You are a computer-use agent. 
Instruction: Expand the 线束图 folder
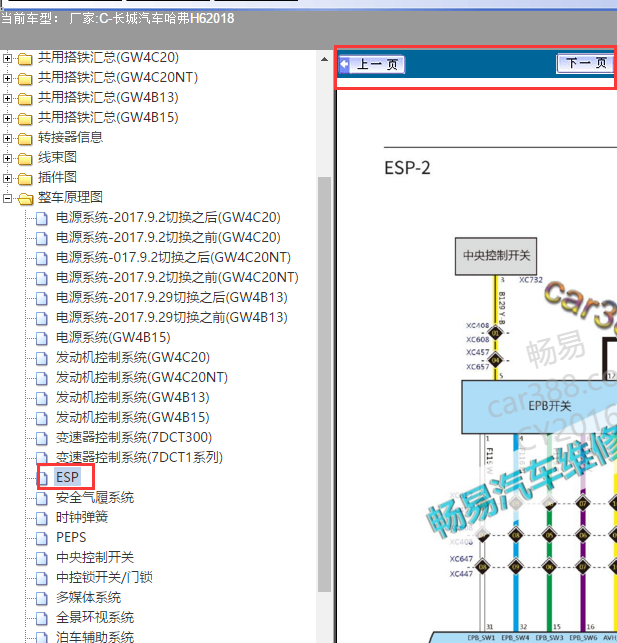tap(7, 158)
